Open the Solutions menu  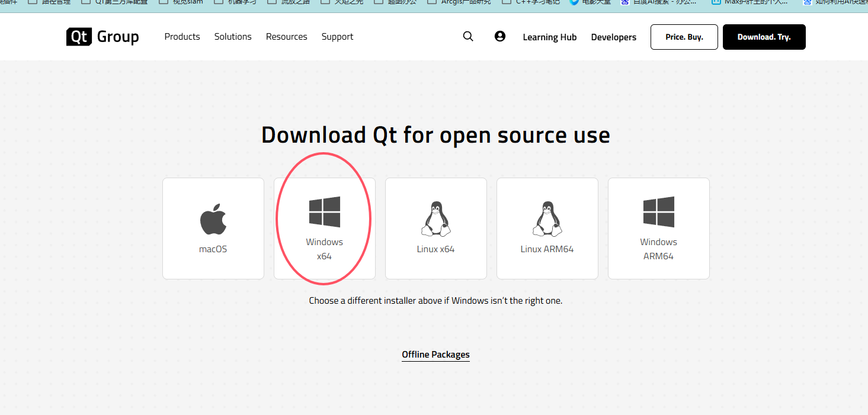click(x=233, y=37)
